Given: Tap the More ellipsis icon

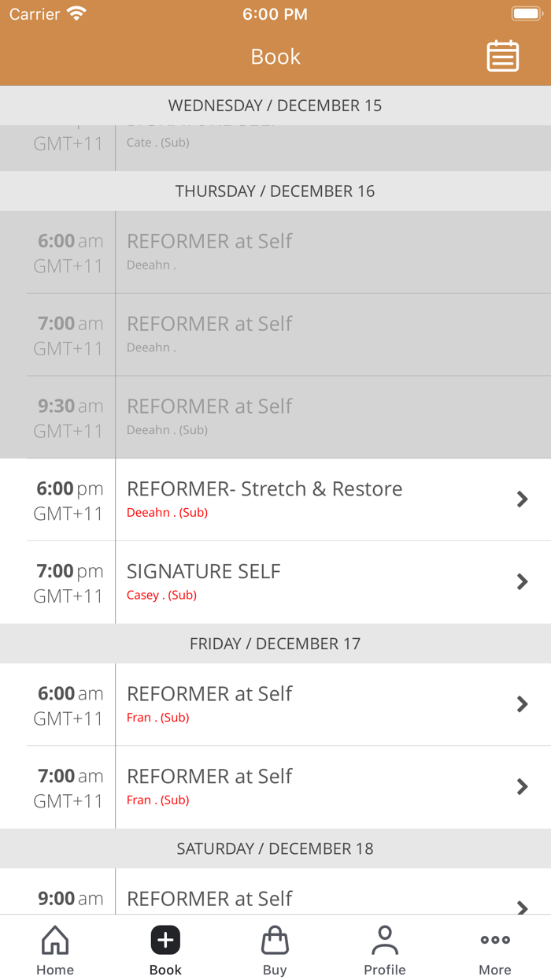Looking at the screenshot, I should coord(494,939).
